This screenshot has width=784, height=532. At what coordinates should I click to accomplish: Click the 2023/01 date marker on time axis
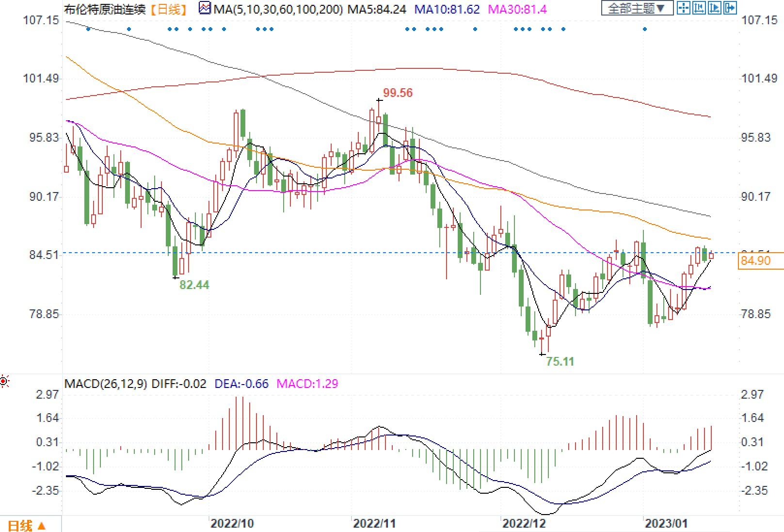click(666, 523)
